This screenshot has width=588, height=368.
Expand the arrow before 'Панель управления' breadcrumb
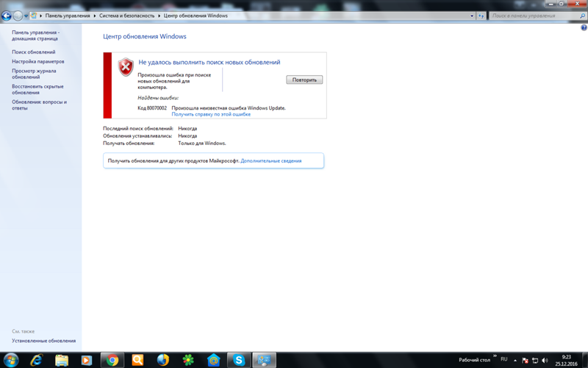(x=41, y=15)
